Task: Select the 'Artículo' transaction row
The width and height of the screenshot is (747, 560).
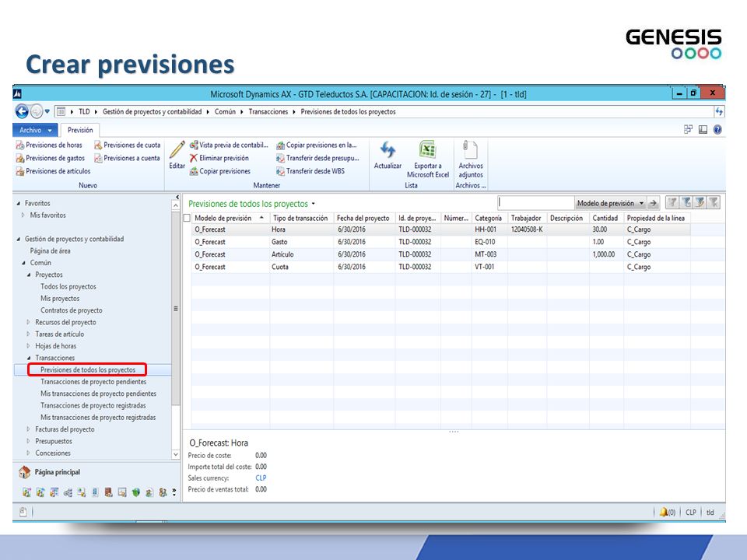Action: [440, 254]
